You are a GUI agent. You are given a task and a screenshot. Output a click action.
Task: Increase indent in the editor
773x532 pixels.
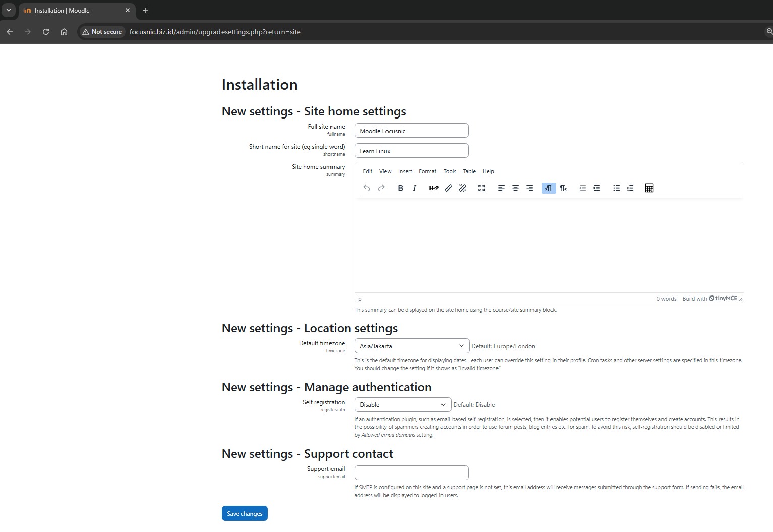(596, 188)
